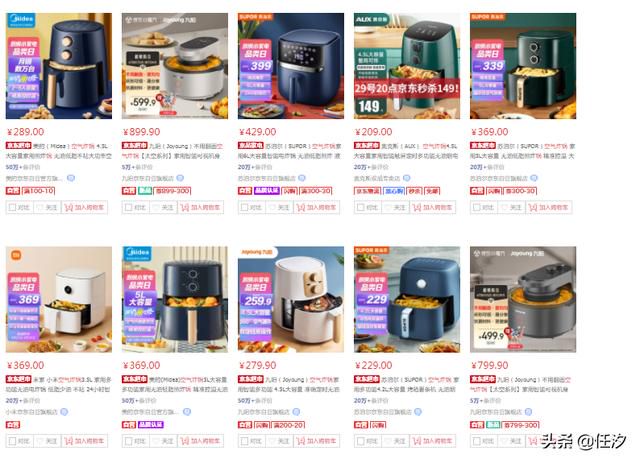Viewport: 640px width, 463px height.
Task: Tick the compare checkbox for the ¥289.00 Midea fryer
Action: pos(12,207)
